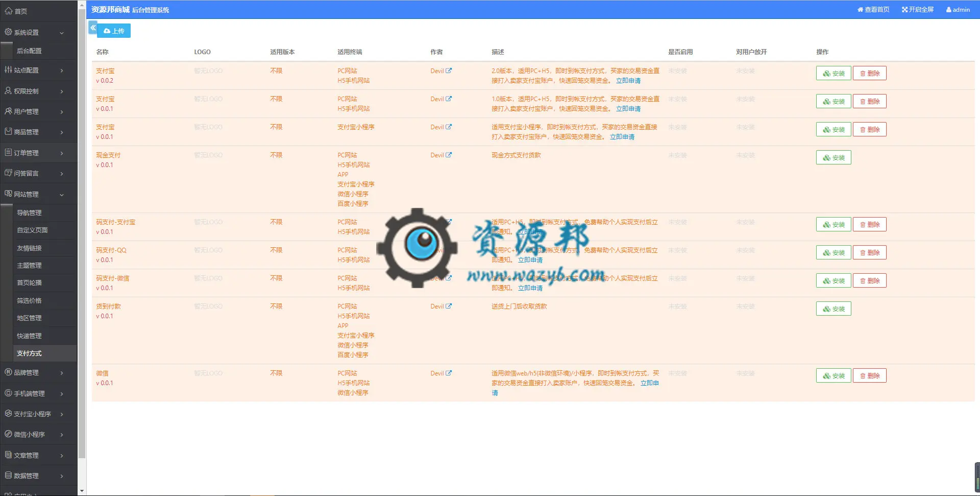Toggle 开启全屏 fullscreen mode

pos(918,10)
